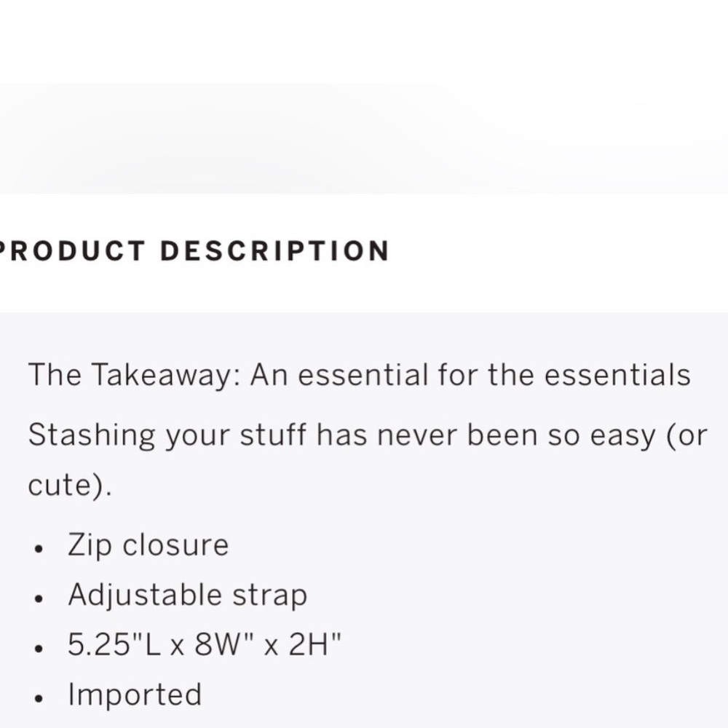Select the "Adjustable strap" list item
The height and width of the screenshot is (728, 728).
click(x=187, y=595)
